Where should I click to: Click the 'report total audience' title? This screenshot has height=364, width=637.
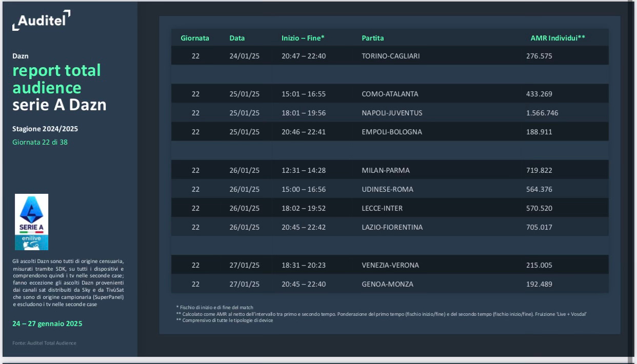click(x=56, y=78)
